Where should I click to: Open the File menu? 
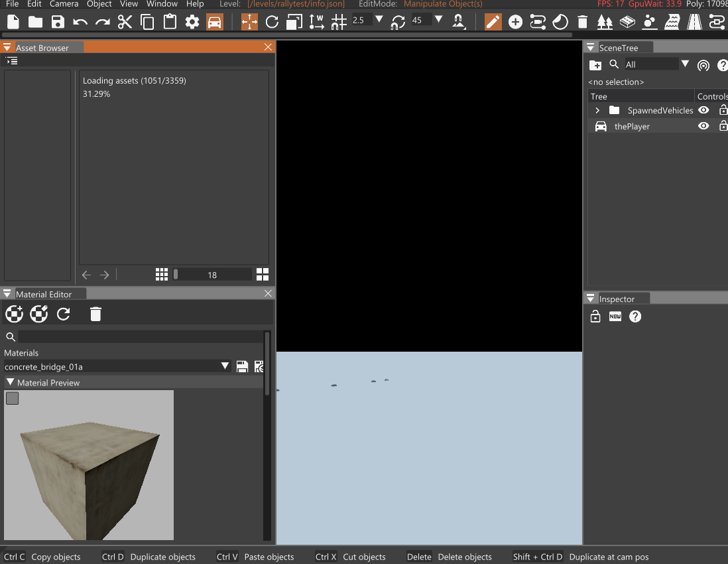12,4
